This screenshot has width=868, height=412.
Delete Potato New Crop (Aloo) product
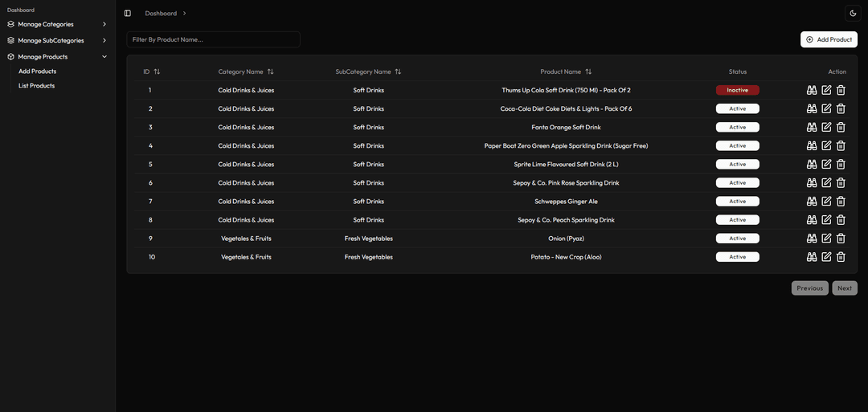(841, 257)
